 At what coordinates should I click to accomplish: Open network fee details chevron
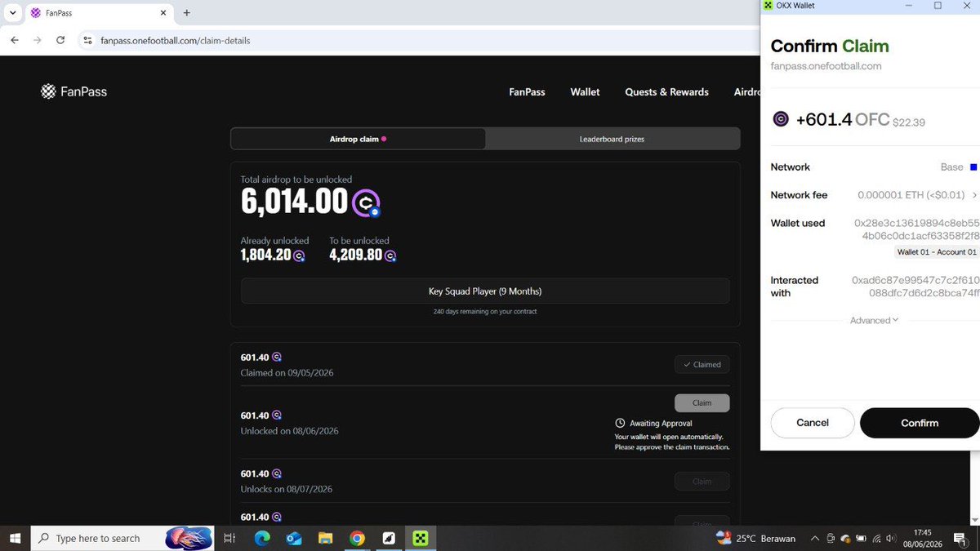coord(974,195)
